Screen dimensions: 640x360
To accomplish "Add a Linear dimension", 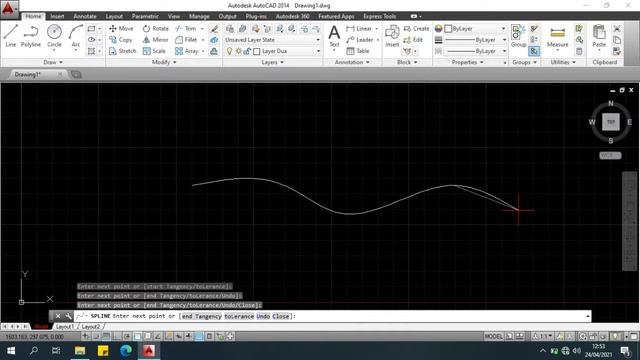I will tap(359, 29).
